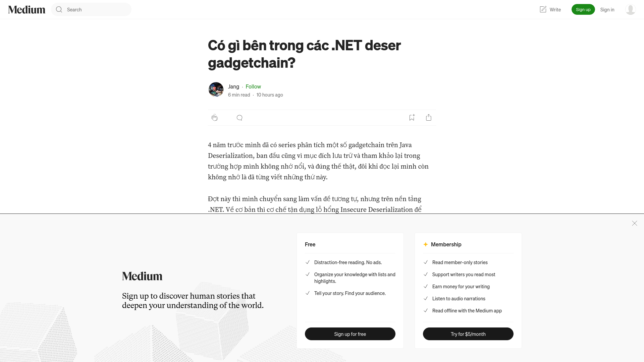Click the clap/applause icon
This screenshot has width=644, height=362.
pyautogui.click(x=215, y=117)
